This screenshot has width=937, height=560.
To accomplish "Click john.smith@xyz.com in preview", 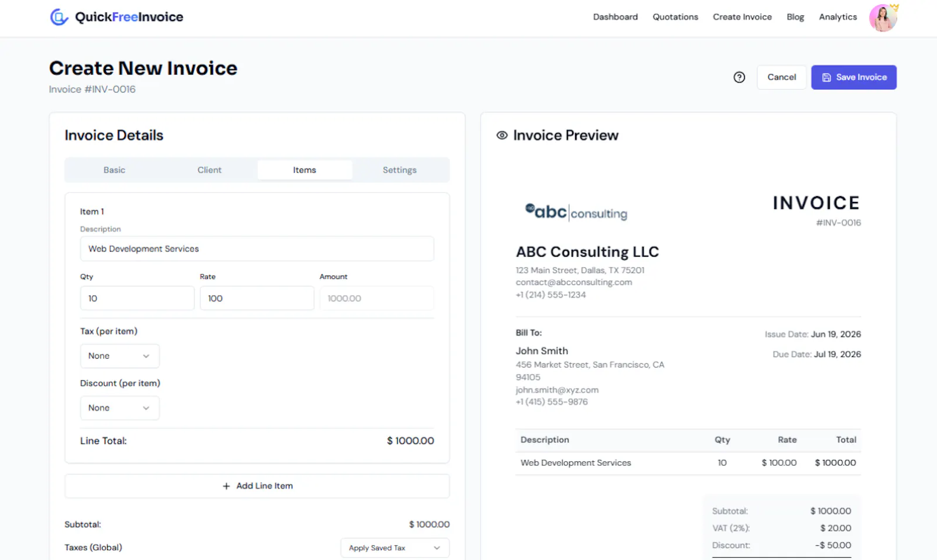I will point(557,390).
